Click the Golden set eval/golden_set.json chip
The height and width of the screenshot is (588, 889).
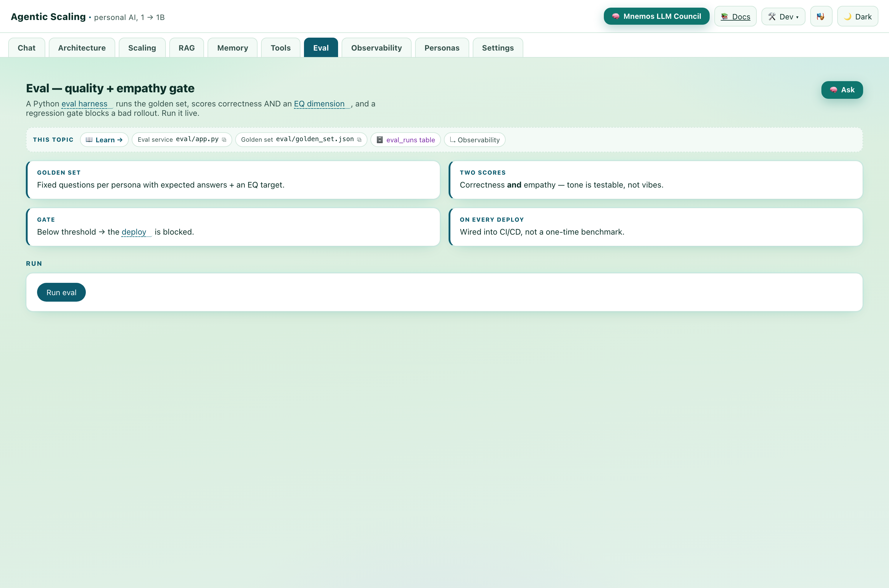[301, 140]
